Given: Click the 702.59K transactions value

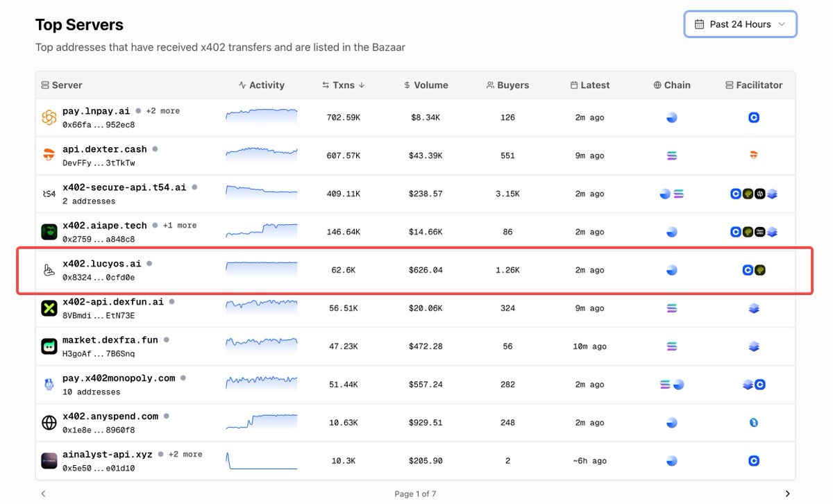Looking at the screenshot, I should point(344,117).
